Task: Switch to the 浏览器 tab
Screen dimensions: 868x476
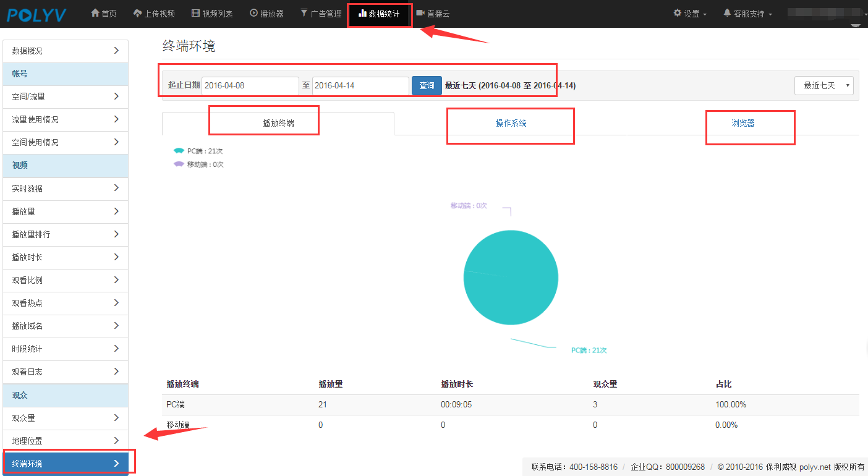Action: [742, 124]
